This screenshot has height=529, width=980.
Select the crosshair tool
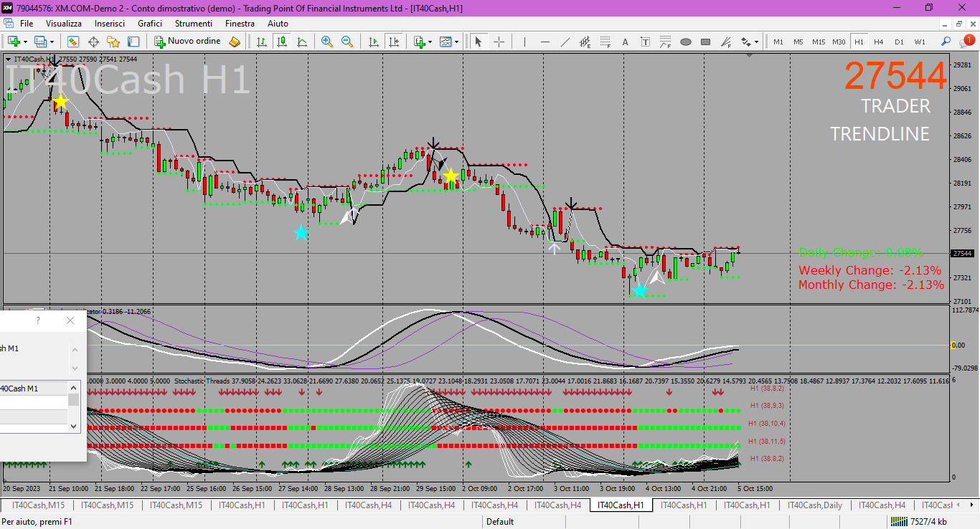click(x=499, y=42)
